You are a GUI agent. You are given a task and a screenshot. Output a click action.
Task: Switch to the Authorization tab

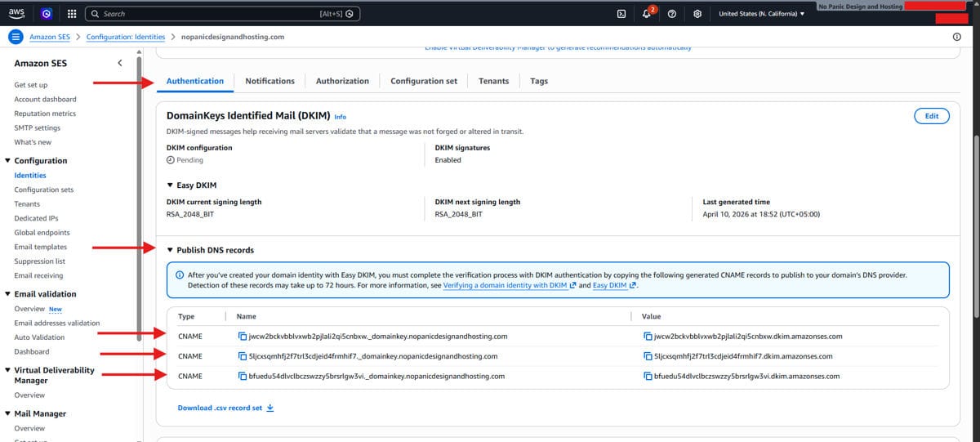pos(342,81)
